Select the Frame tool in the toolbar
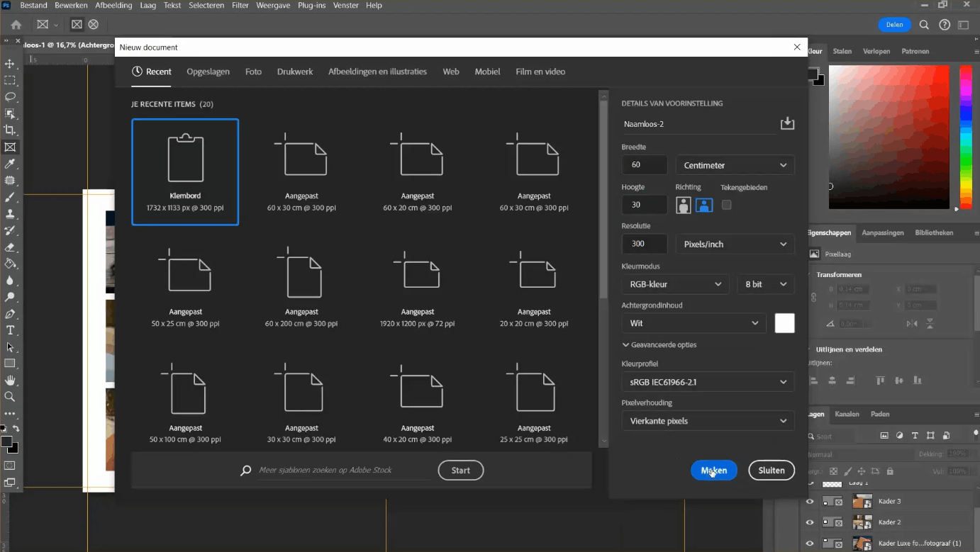980x552 pixels. click(x=10, y=147)
